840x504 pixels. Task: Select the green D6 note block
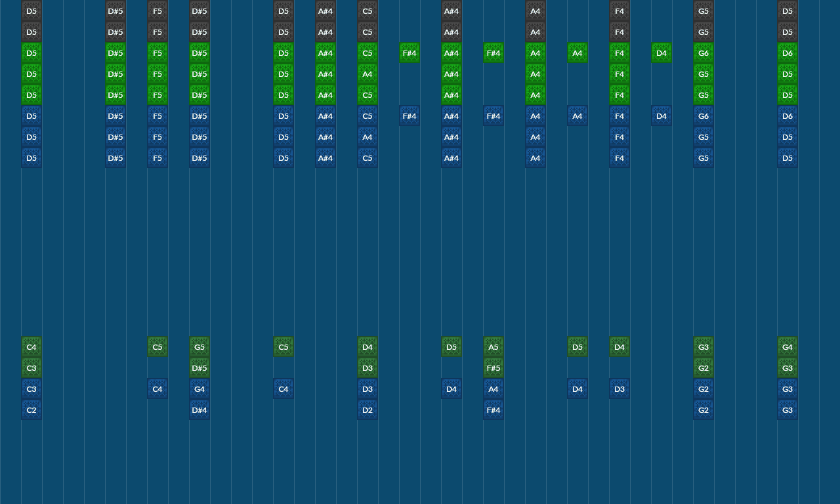coord(787,53)
